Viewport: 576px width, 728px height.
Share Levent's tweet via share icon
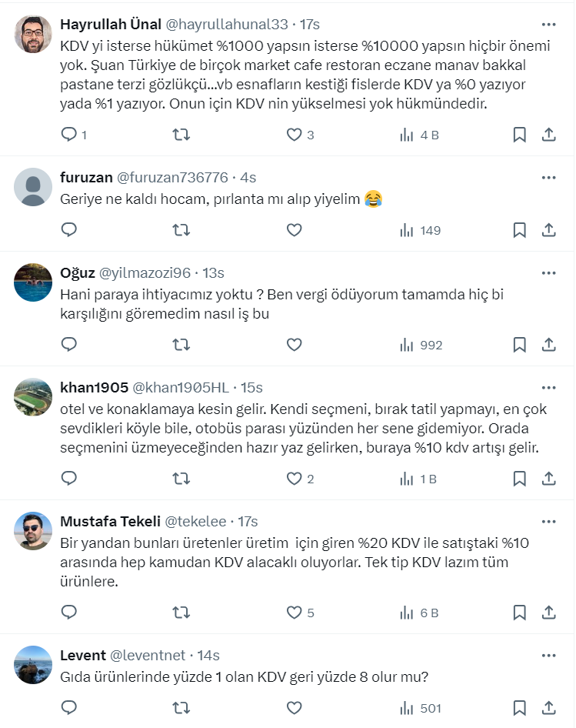[x=549, y=708]
